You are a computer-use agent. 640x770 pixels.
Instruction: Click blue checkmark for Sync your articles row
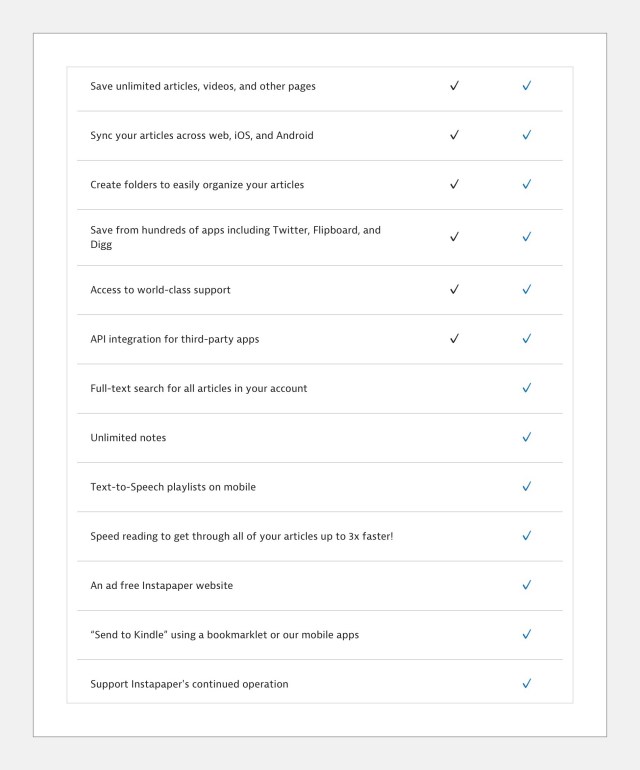(526, 135)
